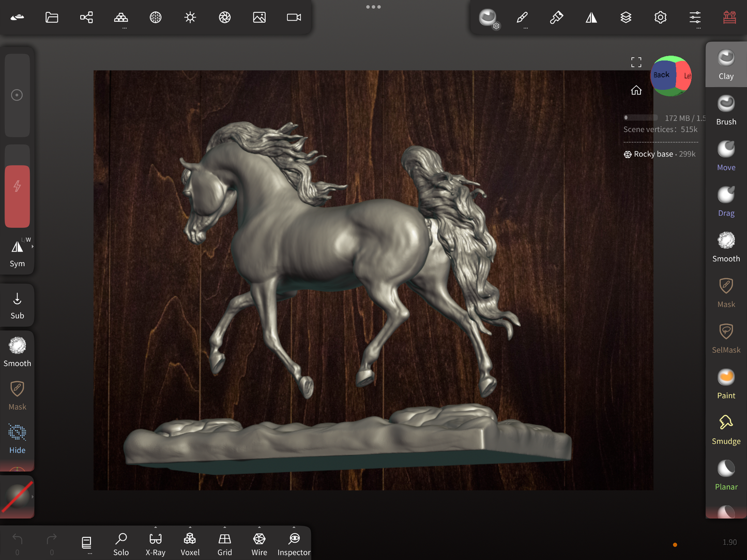Activate the Drag tool
Screen dimensions: 747x560
(x=726, y=201)
